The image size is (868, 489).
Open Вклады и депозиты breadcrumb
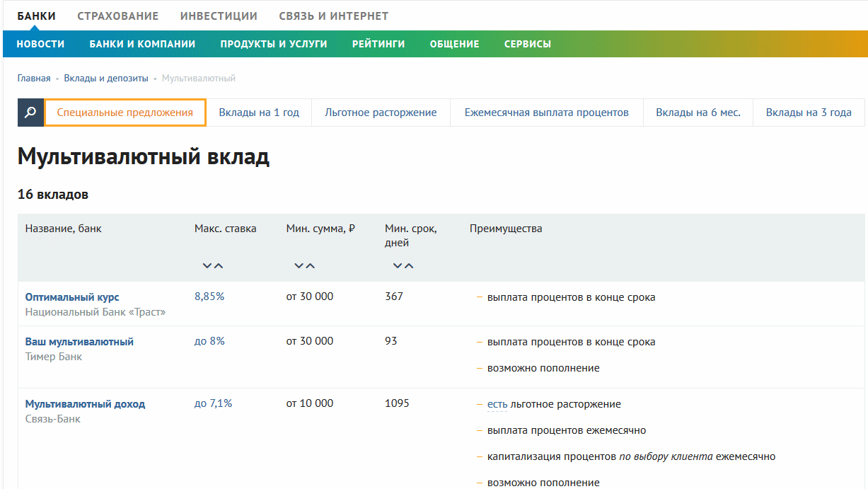pos(106,79)
